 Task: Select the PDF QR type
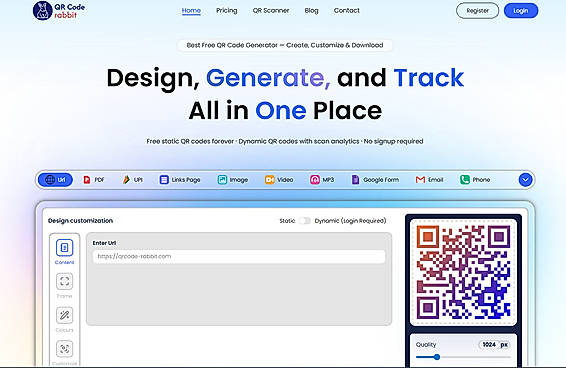tap(93, 179)
